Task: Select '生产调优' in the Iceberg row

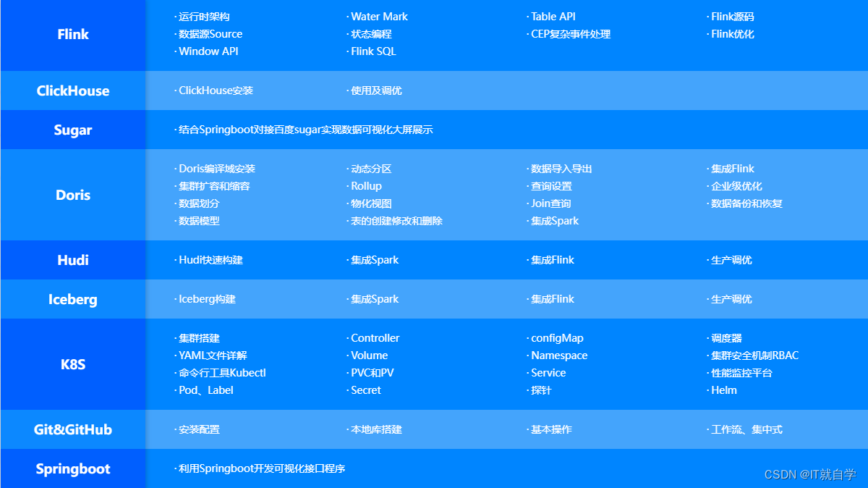Action: coord(731,299)
